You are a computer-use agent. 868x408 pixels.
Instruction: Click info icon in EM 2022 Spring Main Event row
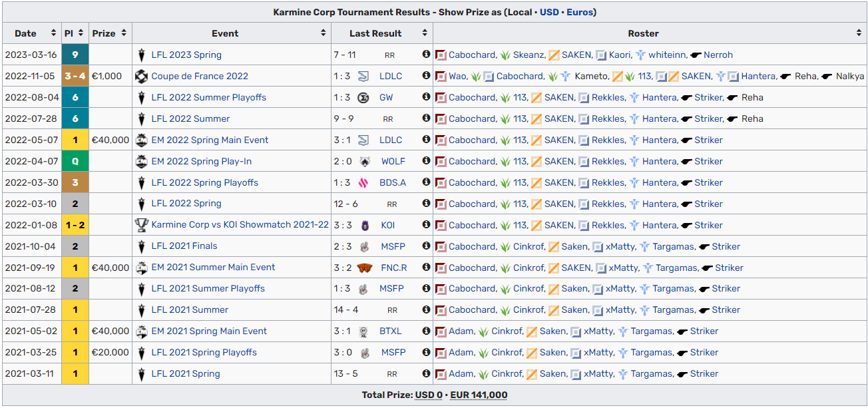tap(426, 140)
